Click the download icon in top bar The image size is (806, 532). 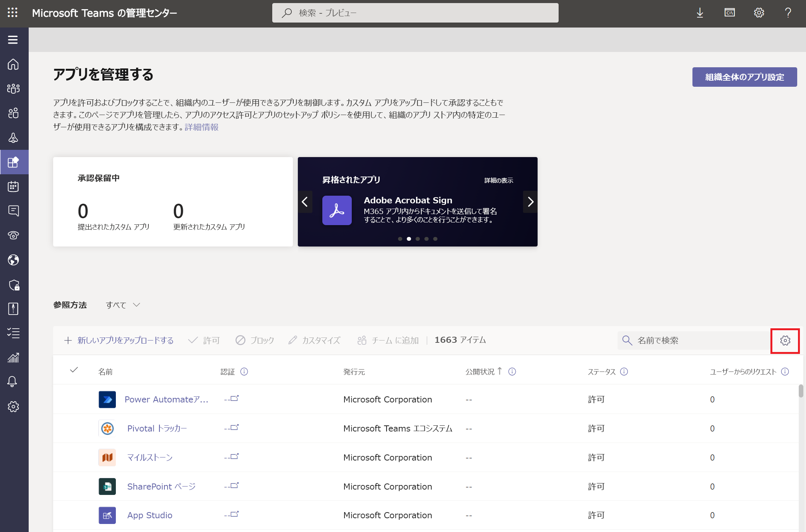click(x=700, y=13)
